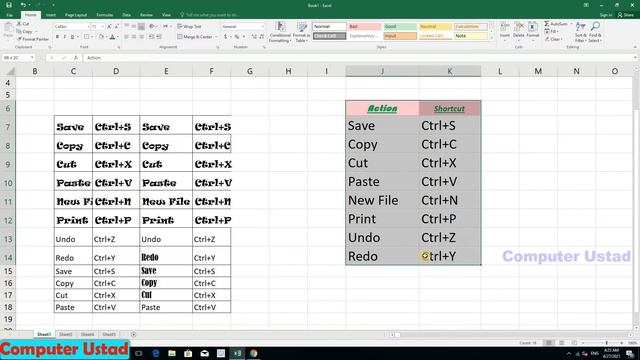Click the Sign in link

(x=606, y=15)
